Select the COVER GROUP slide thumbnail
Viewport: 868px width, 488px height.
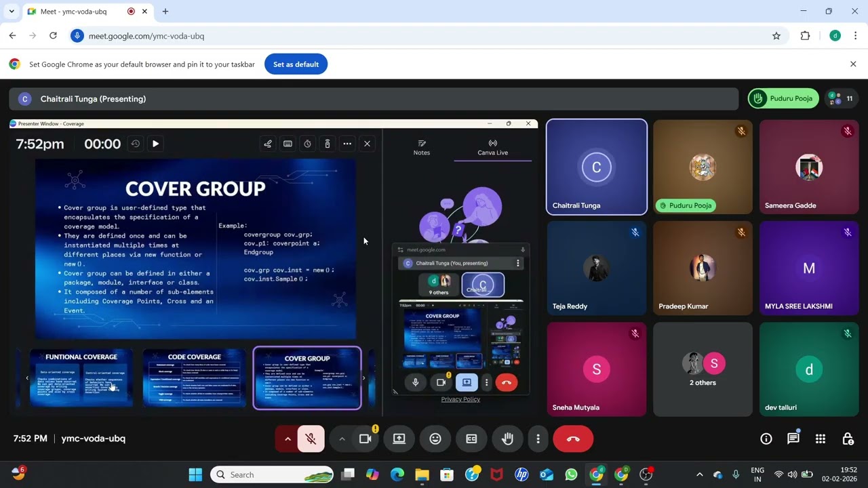click(307, 378)
